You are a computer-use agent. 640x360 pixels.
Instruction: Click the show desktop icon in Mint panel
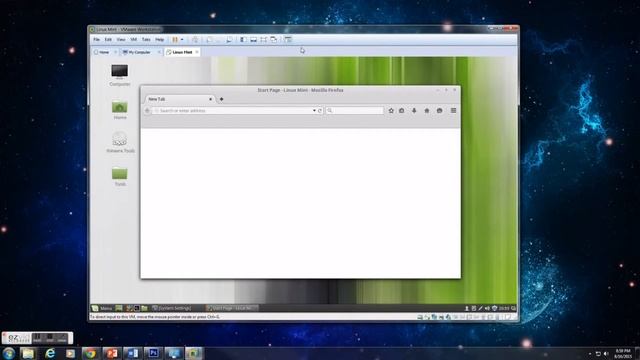click(119, 308)
